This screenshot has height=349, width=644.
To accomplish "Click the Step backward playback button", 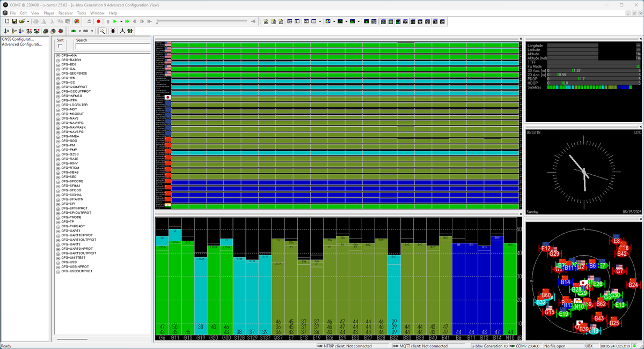I will (x=135, y=21).
